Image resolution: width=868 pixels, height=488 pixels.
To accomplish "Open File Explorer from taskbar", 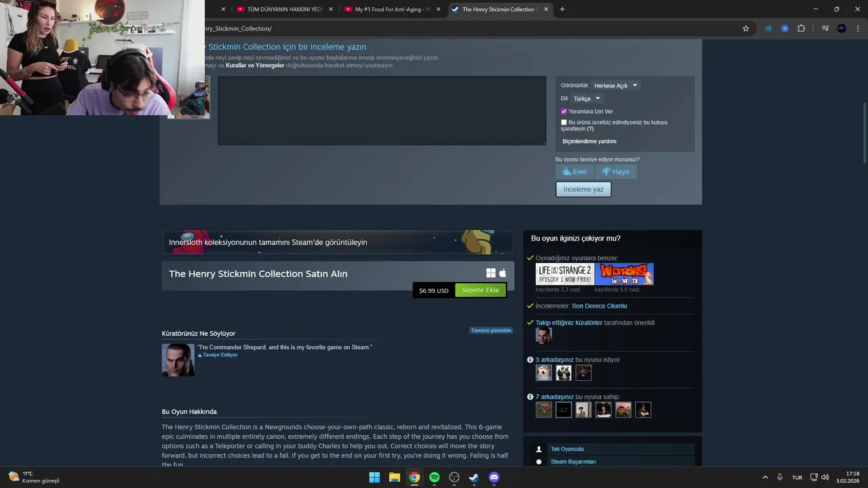I will point(394,477).
